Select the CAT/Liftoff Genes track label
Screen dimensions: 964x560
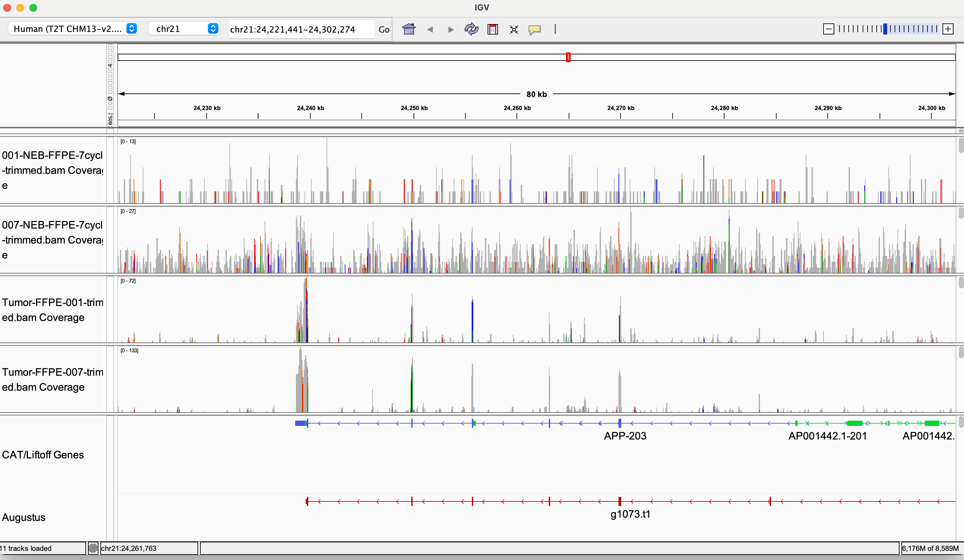click(43, 455)
